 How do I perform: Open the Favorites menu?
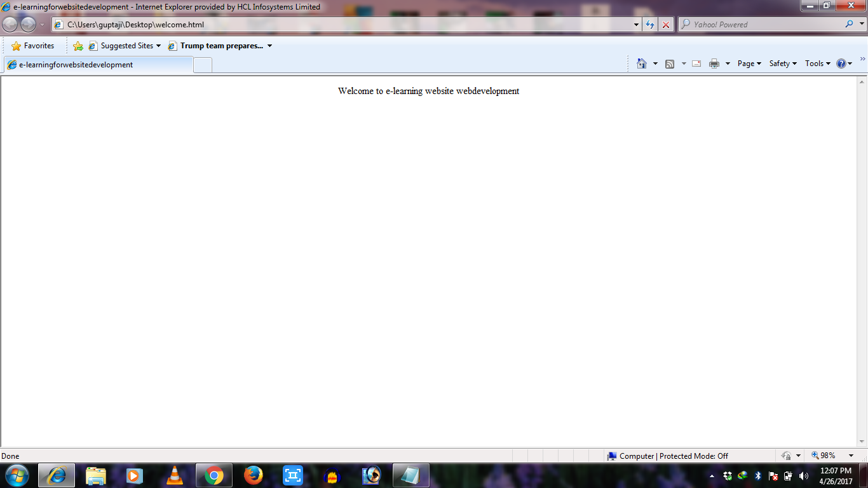coord(34,45)
